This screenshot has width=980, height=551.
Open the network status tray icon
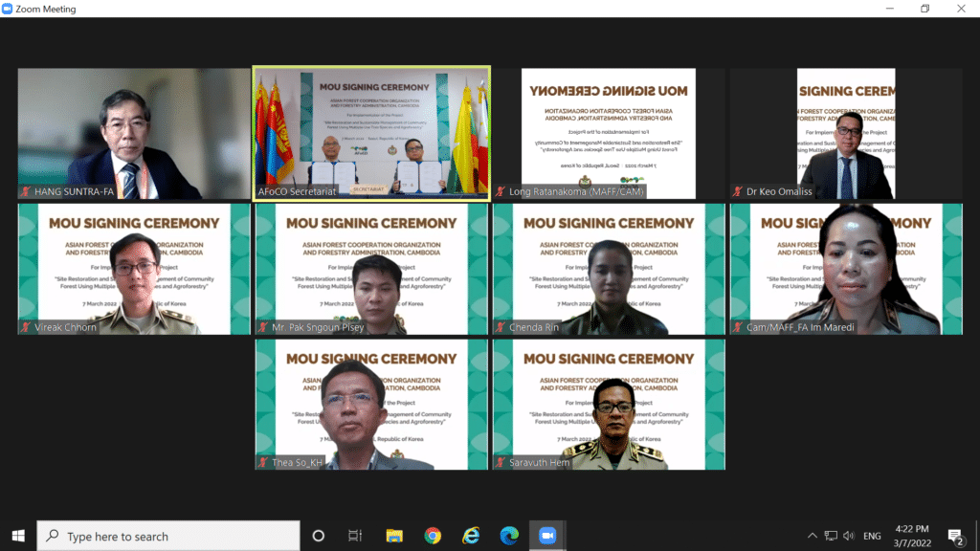pyautogui.click(x=831, y=536)
